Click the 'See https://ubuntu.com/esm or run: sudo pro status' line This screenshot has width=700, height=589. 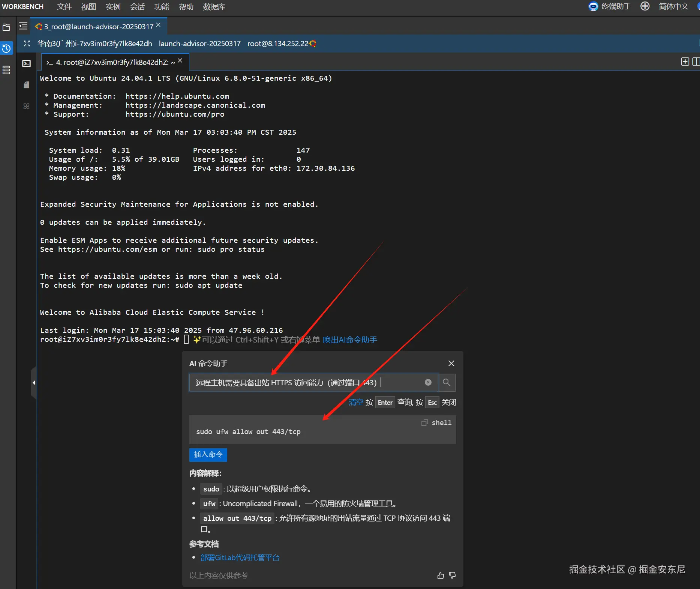coord(152,249)
